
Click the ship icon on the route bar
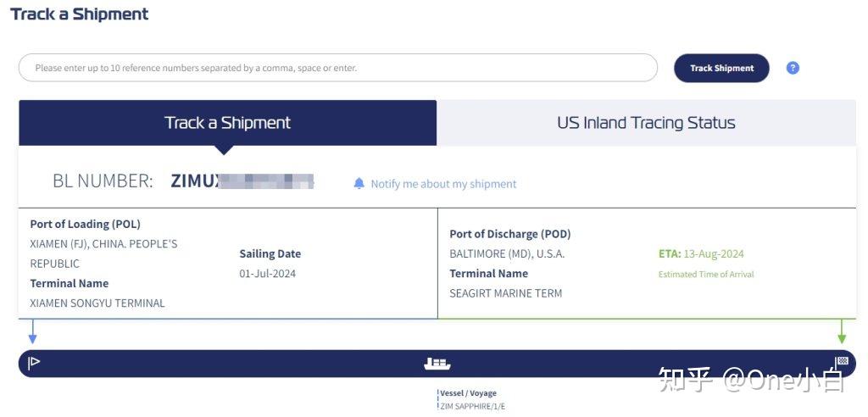click(x=437, y=364)
